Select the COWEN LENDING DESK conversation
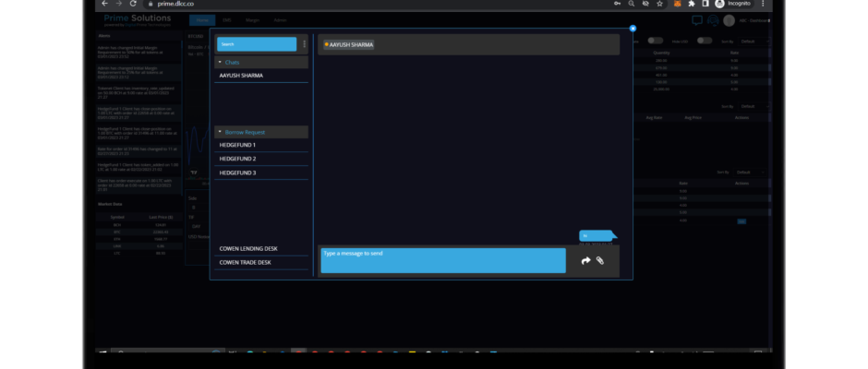Screen dimensions: 868x369 [247, 249]
